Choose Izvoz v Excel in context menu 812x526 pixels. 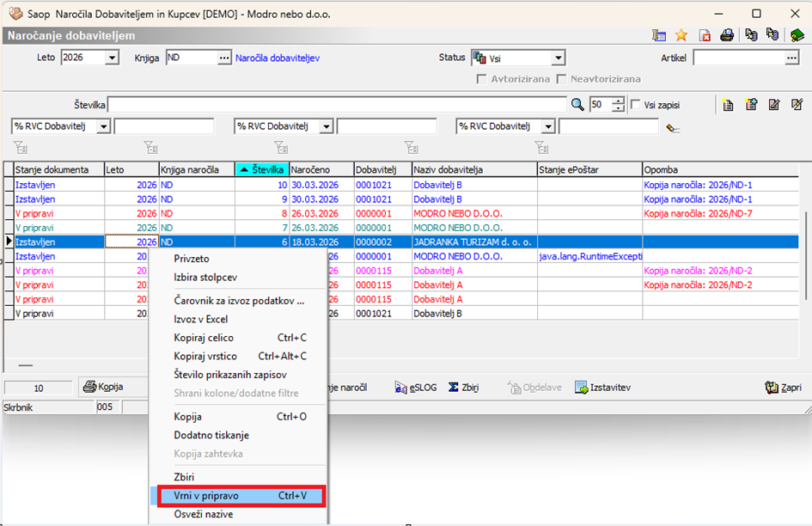click(200, 319)
